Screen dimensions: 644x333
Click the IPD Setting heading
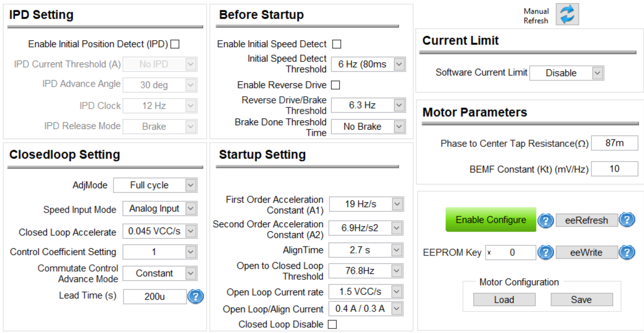click(41, 15)
